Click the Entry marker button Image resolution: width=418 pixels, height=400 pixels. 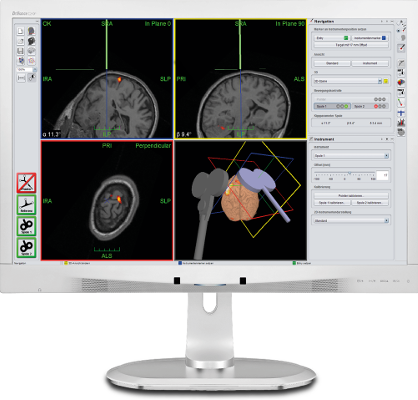(x=332, y=38)
